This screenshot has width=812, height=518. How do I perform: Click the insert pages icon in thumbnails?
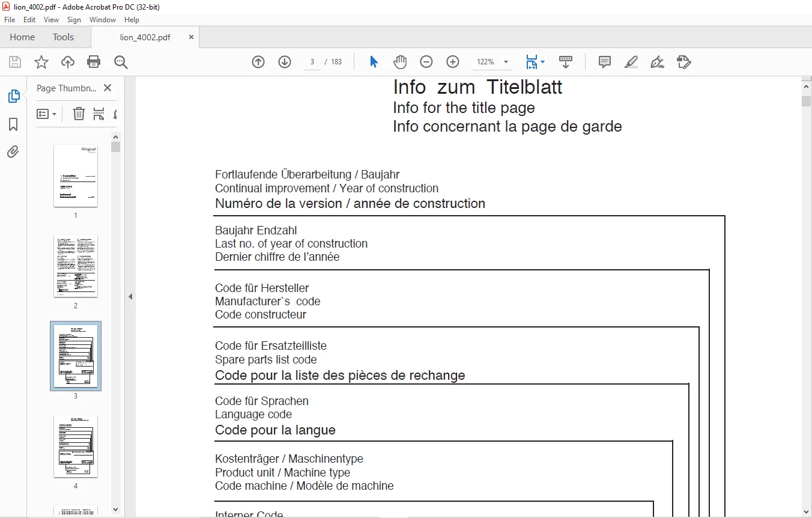99,114
